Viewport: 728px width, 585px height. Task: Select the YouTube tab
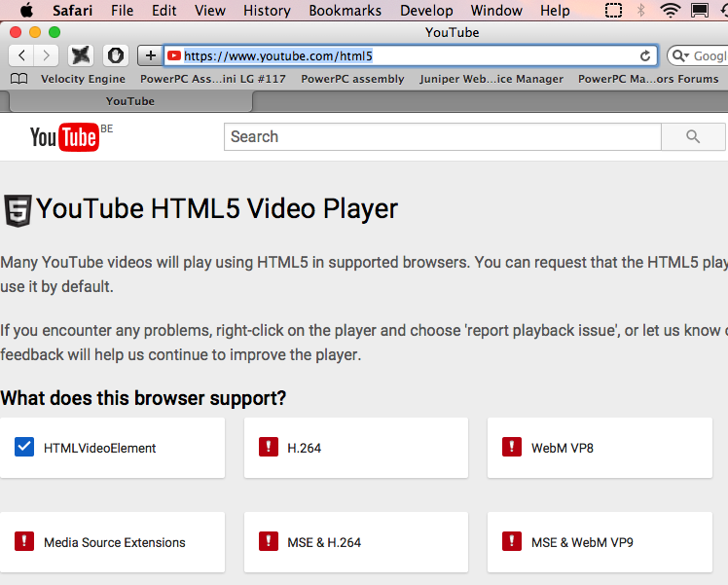pyautogui.click(x=130, y=101)
